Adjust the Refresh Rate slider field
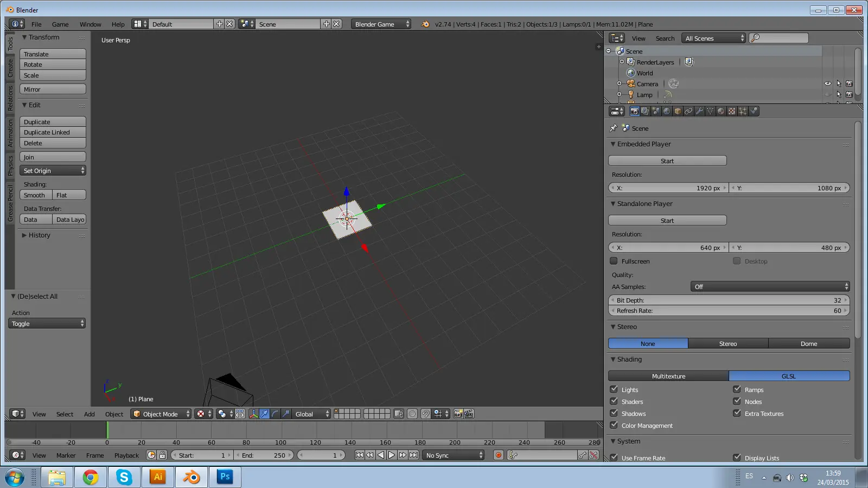868x488 pixels. [x=729, y=310]
